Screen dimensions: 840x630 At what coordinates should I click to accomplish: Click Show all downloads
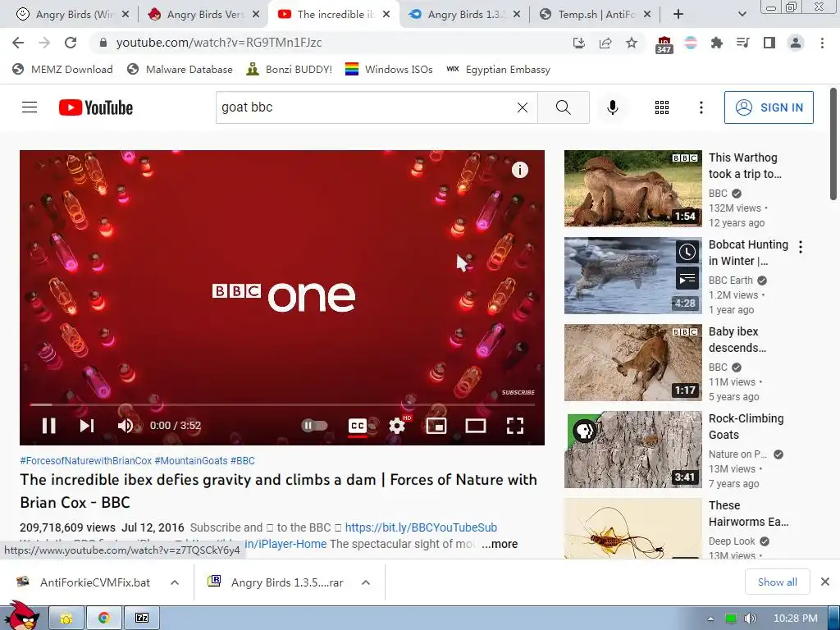(x=778, y=582)
